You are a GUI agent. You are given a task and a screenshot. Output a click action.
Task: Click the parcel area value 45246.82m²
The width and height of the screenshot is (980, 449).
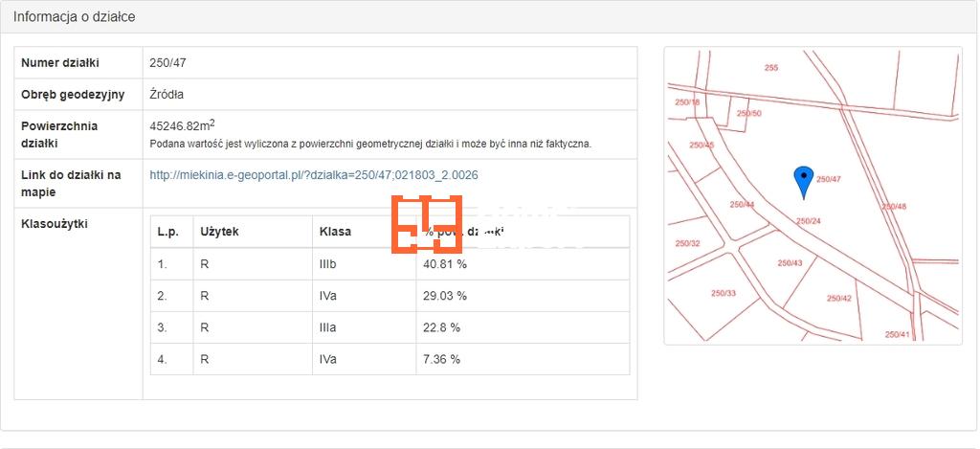182,125
